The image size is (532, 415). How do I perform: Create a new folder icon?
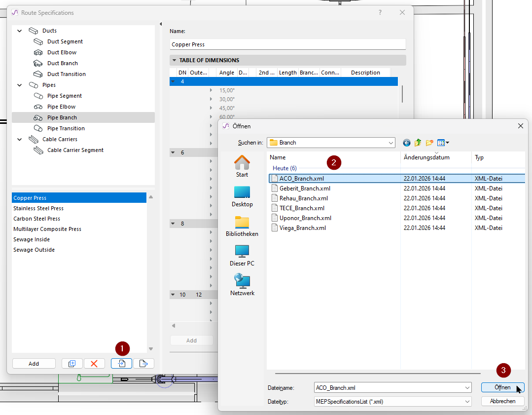(429, 143)
